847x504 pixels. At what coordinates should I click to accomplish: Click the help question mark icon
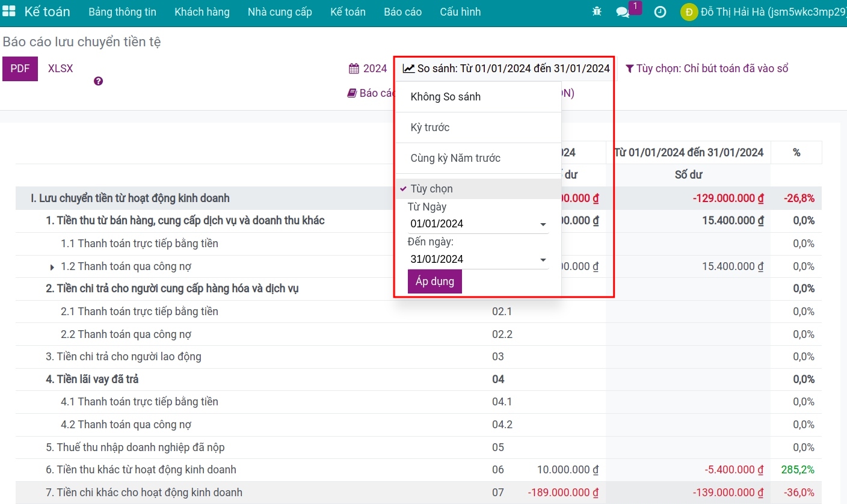click(x=99, y=81)
